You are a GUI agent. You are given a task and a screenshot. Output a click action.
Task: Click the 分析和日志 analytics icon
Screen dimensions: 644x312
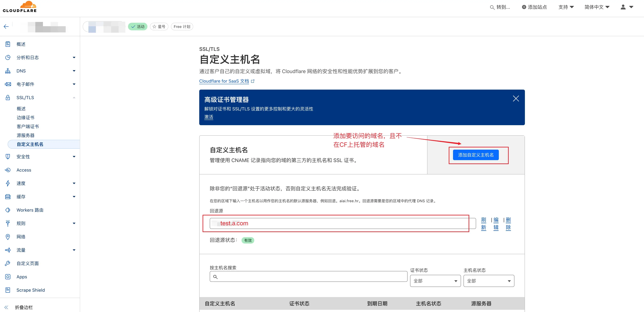8,58
